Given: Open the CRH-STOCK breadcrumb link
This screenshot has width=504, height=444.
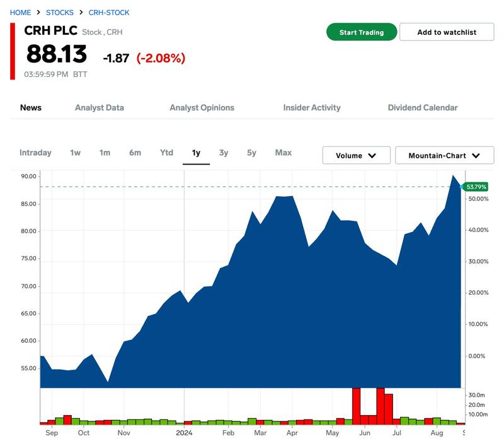Looking at the screenshot, I should pos(109,13).
